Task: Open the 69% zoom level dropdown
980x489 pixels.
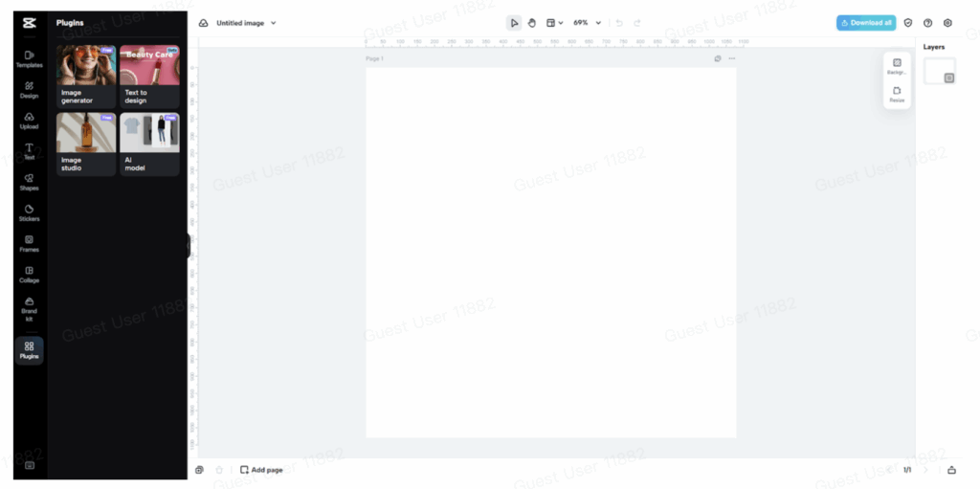Action: [x=587, y=23]
